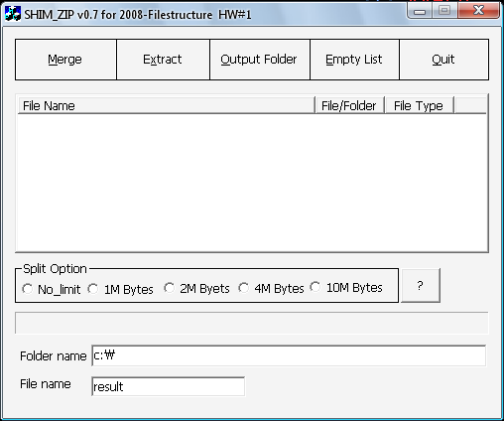Screen dimensions: 504x421
Task: Minimize the SHIM_ZIP window
Action: coord(420,12)
